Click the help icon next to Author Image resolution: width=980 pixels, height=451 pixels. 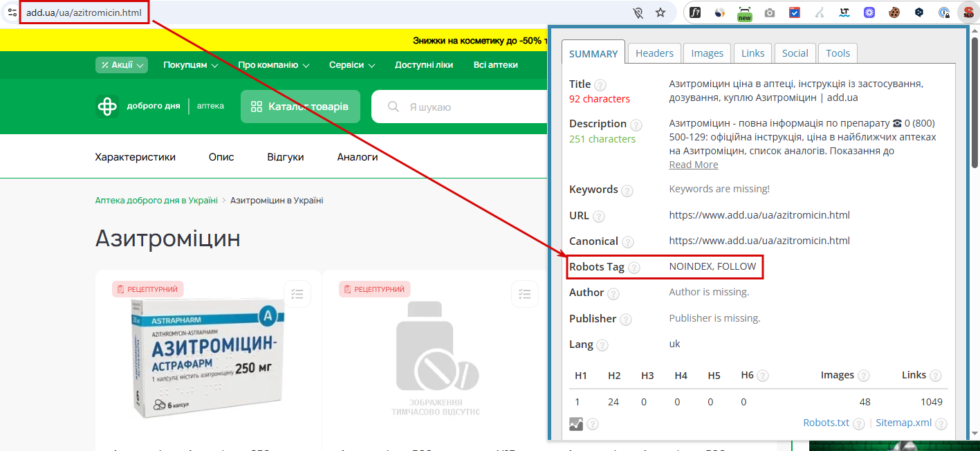click(x=613, y=294)
